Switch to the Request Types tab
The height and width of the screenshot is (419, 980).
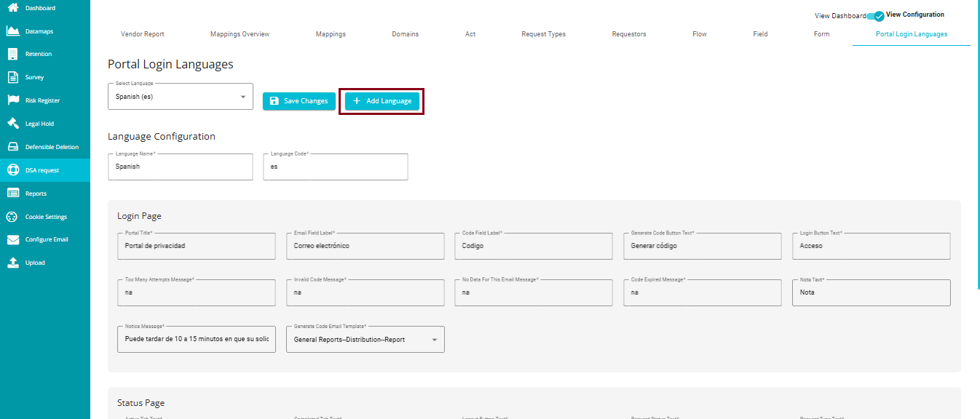543,34
